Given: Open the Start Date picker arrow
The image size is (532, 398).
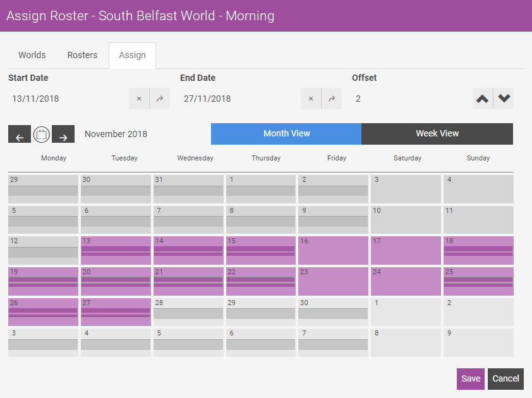Looking at the screenshot, I should point(160,99).
